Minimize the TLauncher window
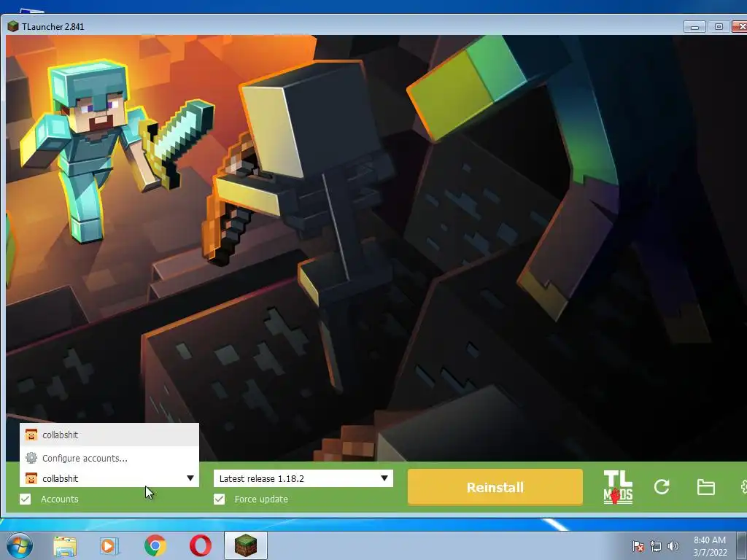 [694, 27]
